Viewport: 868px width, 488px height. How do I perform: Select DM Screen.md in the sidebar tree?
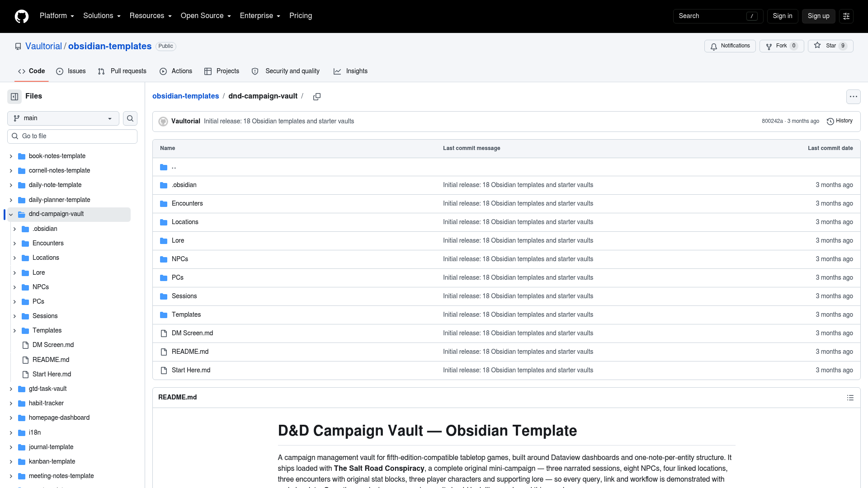click(x=53, y=345)
